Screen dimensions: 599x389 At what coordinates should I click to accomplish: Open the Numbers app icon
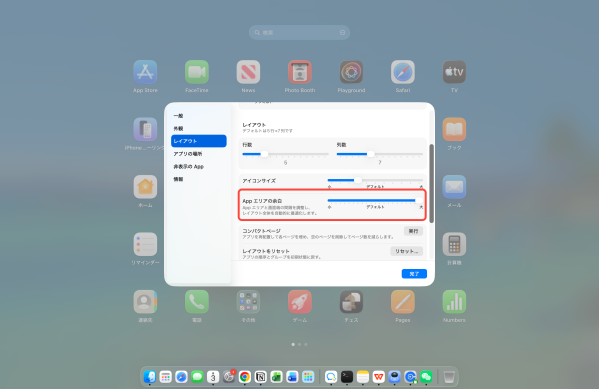(x=454, y=301)
